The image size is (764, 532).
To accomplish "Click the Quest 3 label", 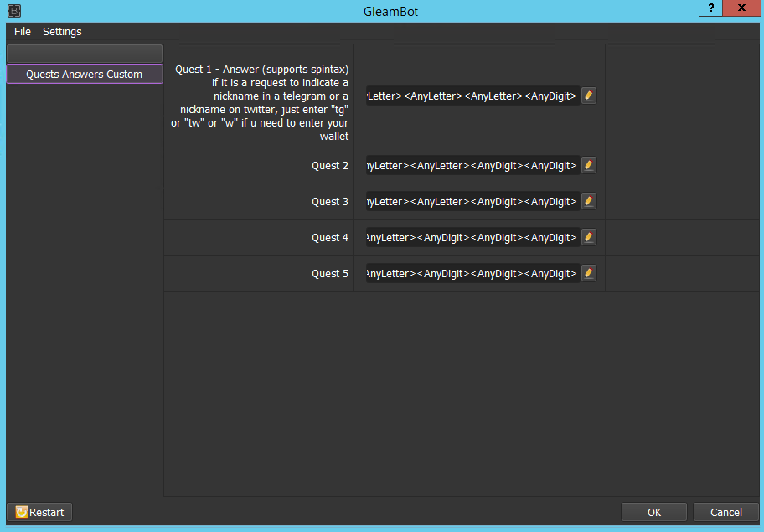I will click(330, 202).
